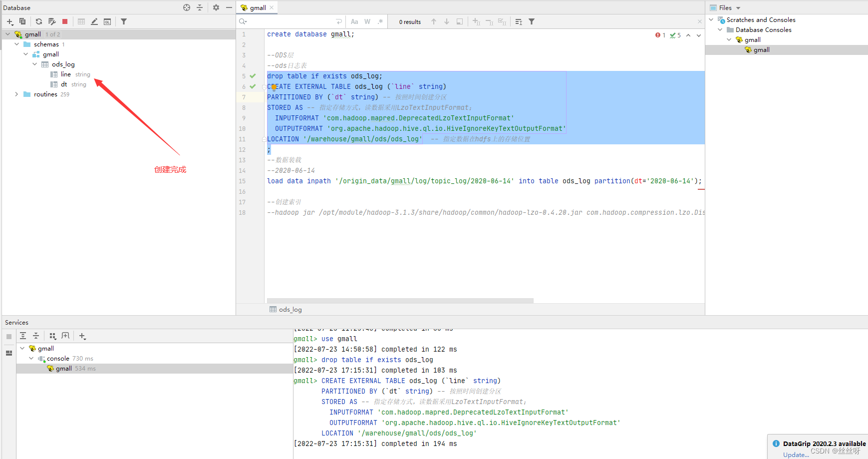Click the search input field in editor
This screenshot has width=868, height=459.
coord(289,21)
